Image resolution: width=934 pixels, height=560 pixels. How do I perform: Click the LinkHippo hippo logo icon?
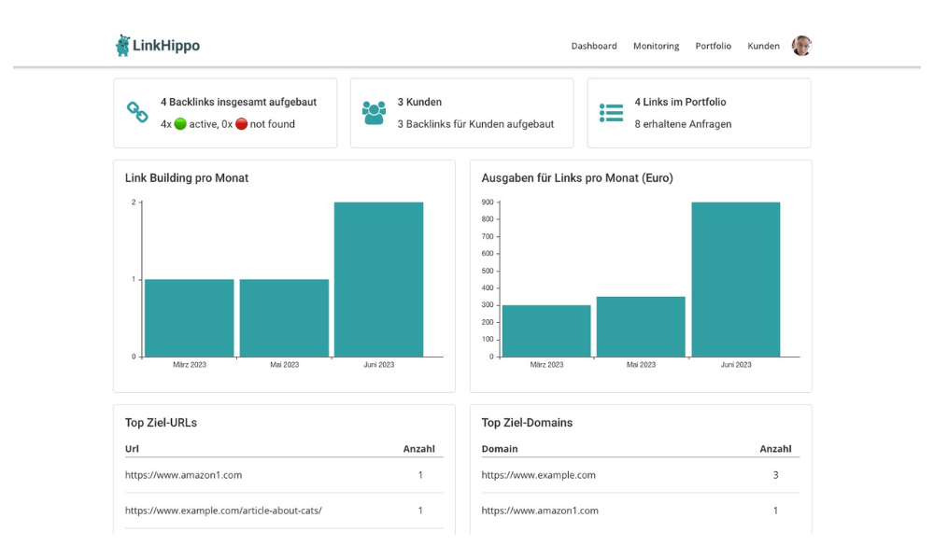123,46
